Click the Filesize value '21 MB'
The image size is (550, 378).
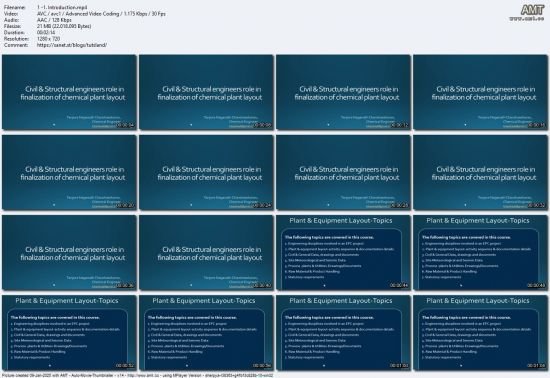point(64,26)
